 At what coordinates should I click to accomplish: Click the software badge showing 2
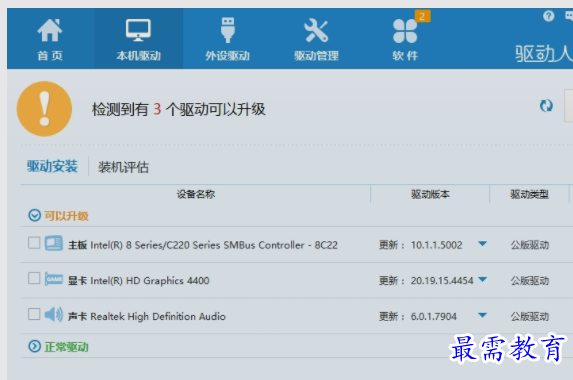(x=422, y=16)
